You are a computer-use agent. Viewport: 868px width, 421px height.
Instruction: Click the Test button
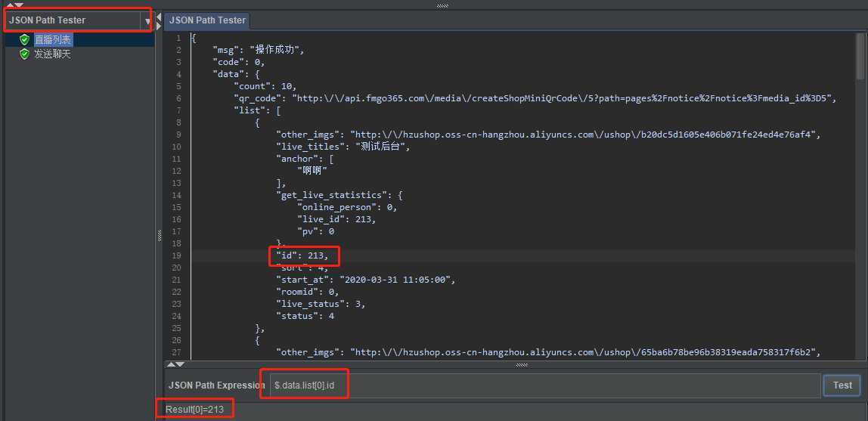pos(842,385)
